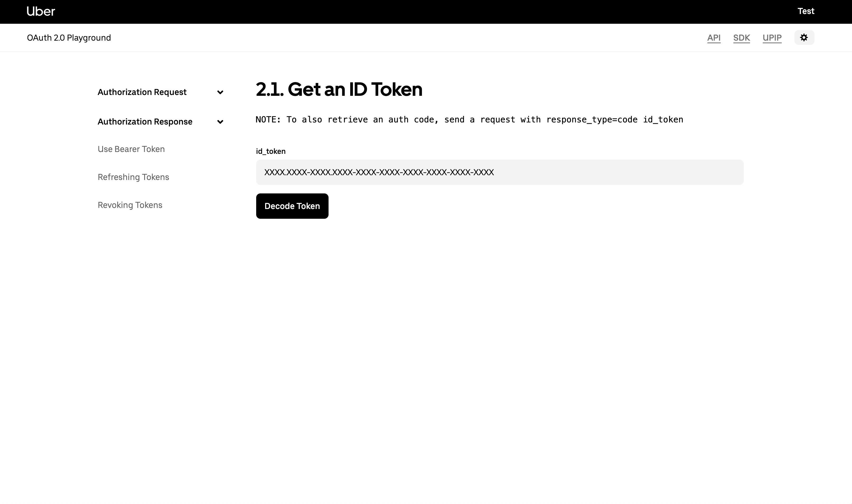Screen dimensions: 852x504
Task: Open the Refreshing Tokens step
Action: tap(133, 177)
